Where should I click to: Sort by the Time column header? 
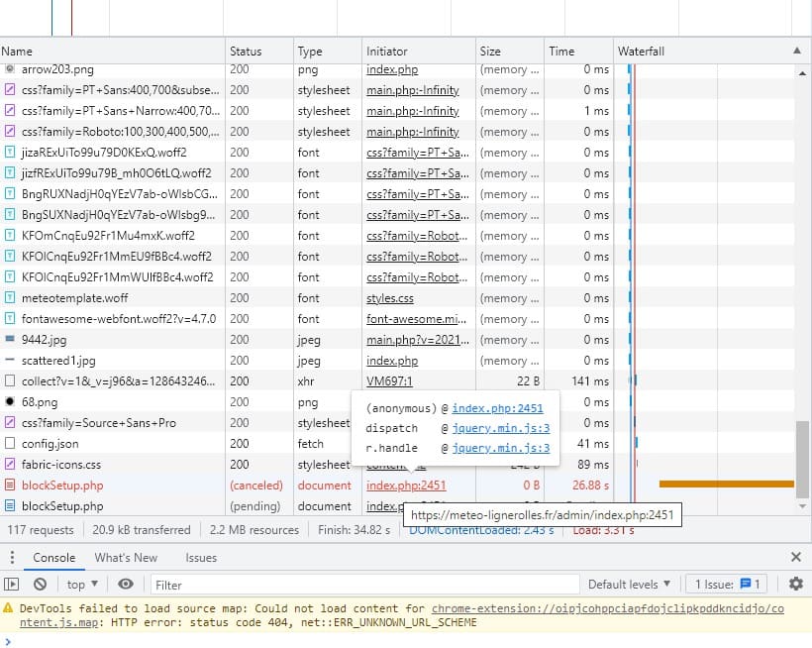click(578, 51)
